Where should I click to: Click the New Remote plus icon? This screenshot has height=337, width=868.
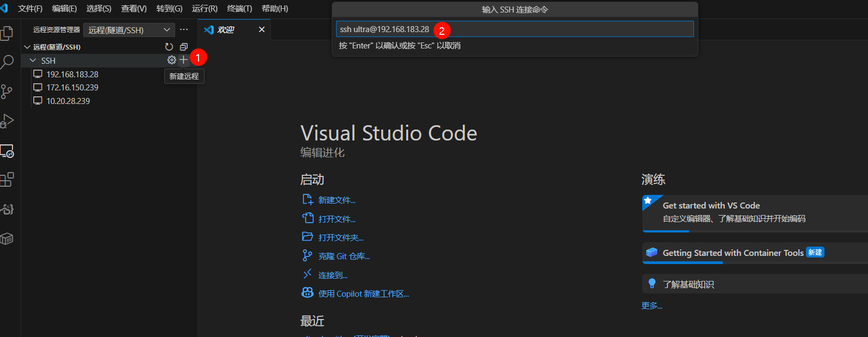tap(184, 60)
